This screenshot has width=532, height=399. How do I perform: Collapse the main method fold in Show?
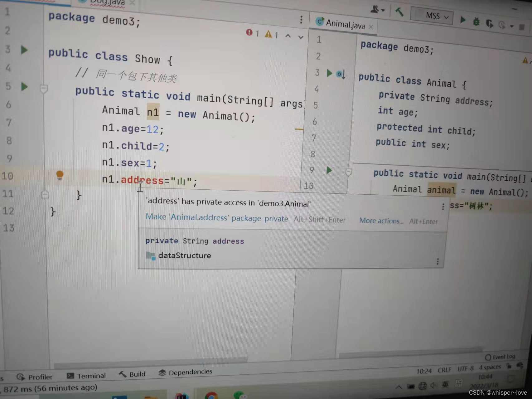tap(44, 89)
